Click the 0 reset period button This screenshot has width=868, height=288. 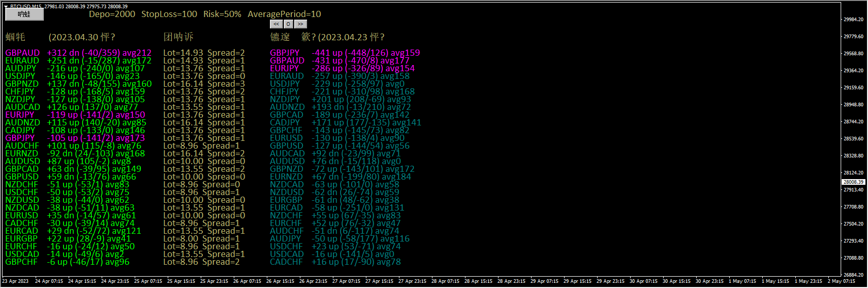pos(288,24)
